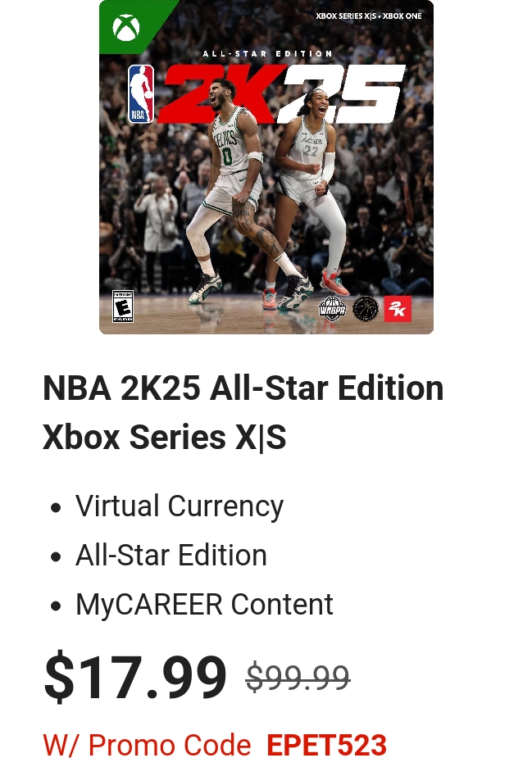
Task: Open the NBA 2K25 cover image
Action: tap(266, 167)
